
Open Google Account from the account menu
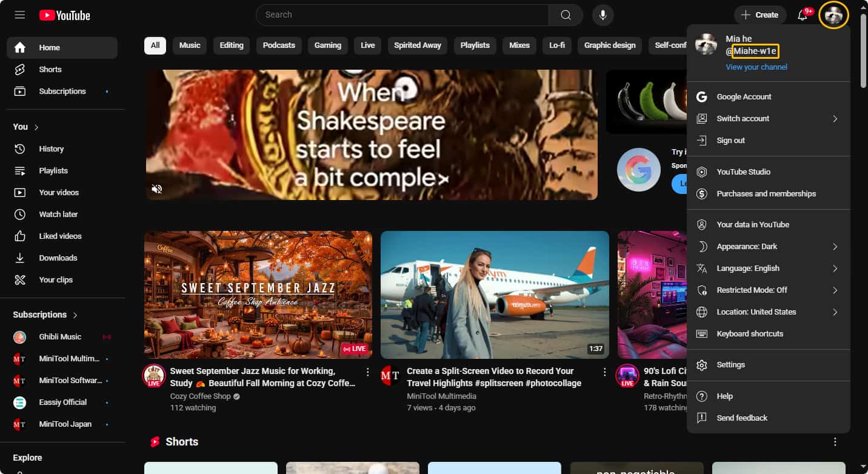769,96
